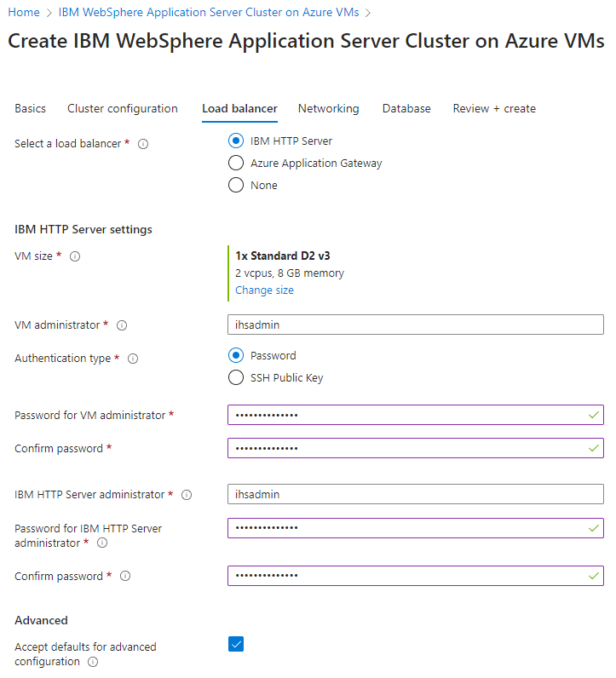Click the Change size link

coord(264,290)
